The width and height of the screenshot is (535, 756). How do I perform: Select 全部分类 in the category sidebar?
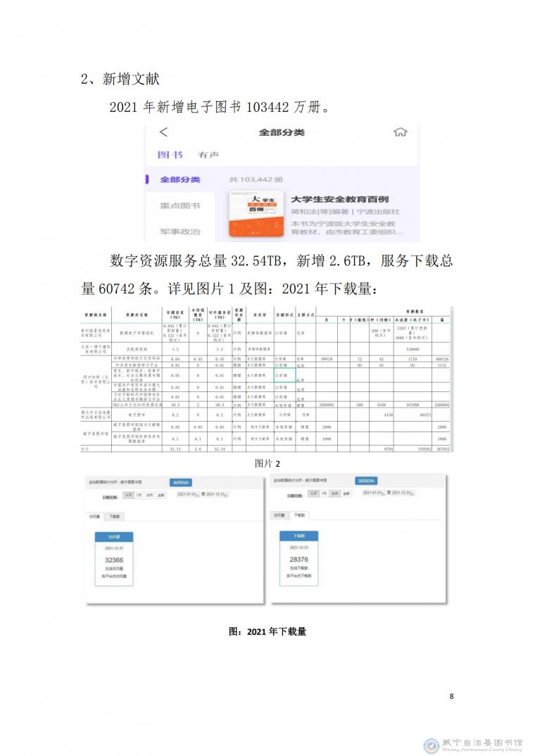click(180, 179)
